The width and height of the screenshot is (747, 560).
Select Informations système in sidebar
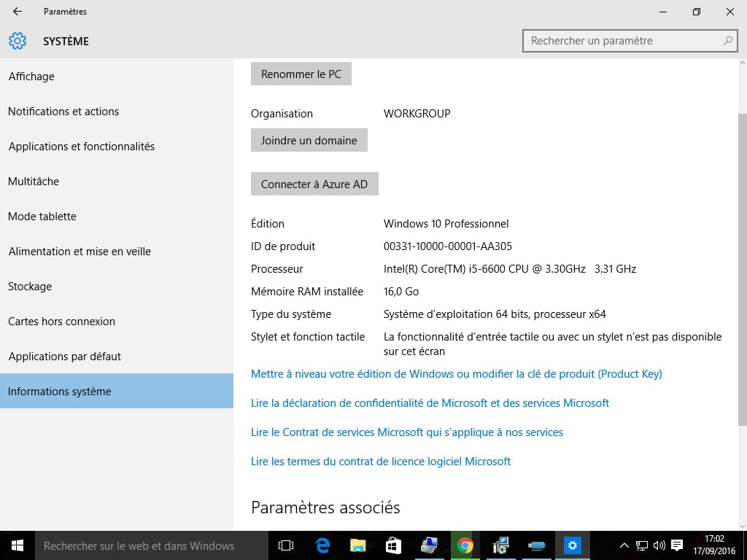(x=117, y=391)
